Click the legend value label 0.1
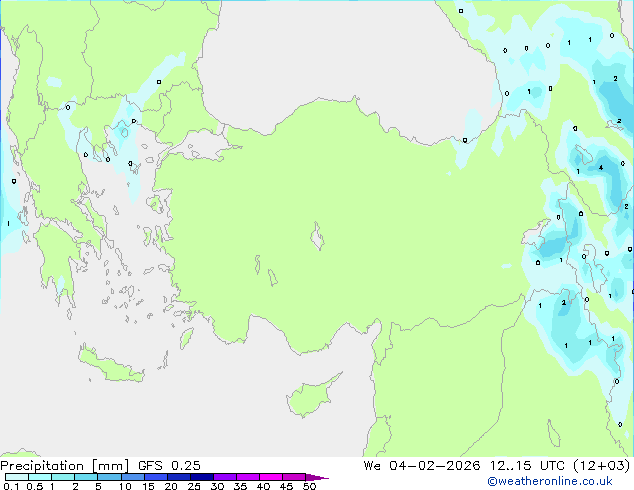 (x=10, y=486)
